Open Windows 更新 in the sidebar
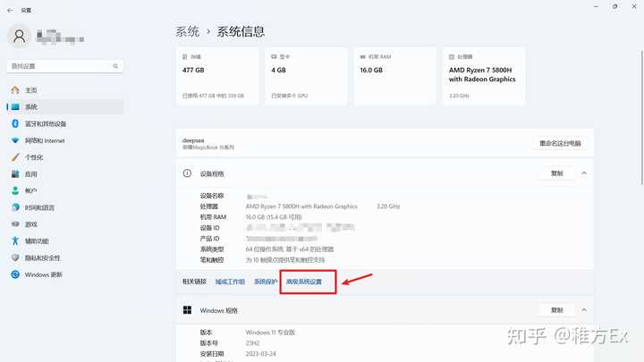644x362 pixels. pyautogui.click(x=65, y=274)
